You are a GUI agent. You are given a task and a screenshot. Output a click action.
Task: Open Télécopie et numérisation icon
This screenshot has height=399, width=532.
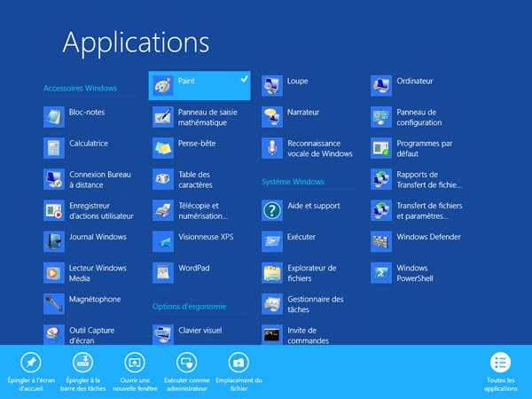(163, 211)
